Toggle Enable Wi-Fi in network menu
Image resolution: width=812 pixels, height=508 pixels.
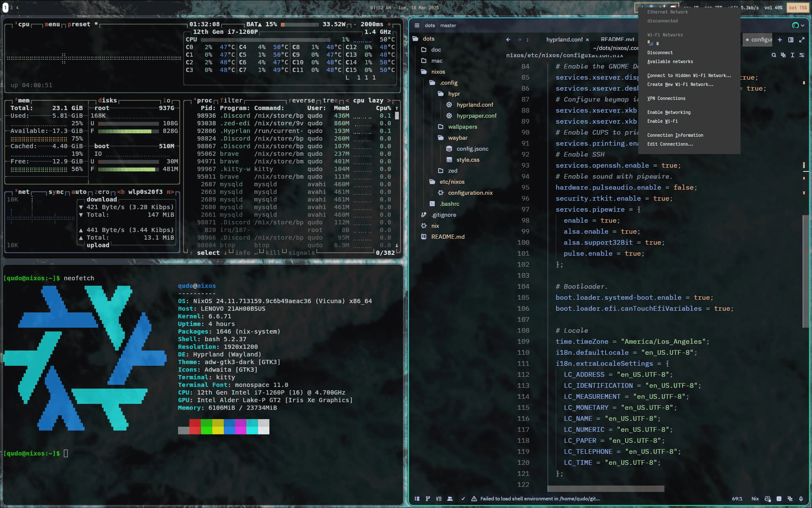(662, 121)
